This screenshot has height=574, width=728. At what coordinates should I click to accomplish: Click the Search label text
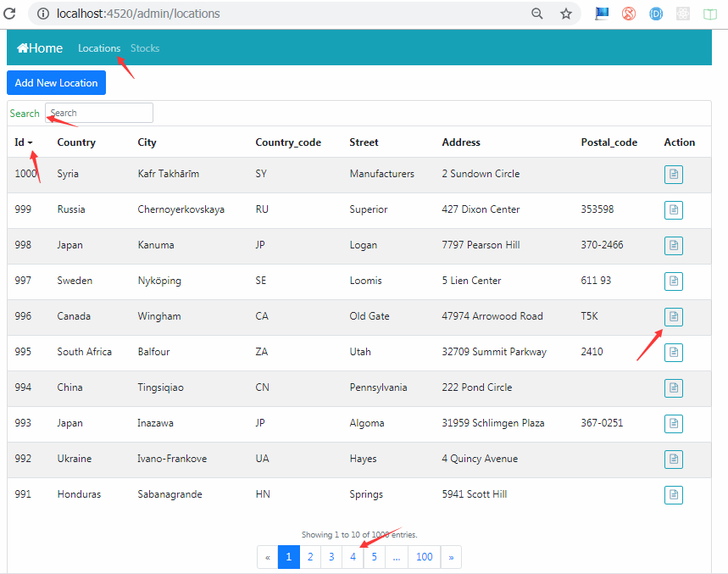click(x=25, y=114)
